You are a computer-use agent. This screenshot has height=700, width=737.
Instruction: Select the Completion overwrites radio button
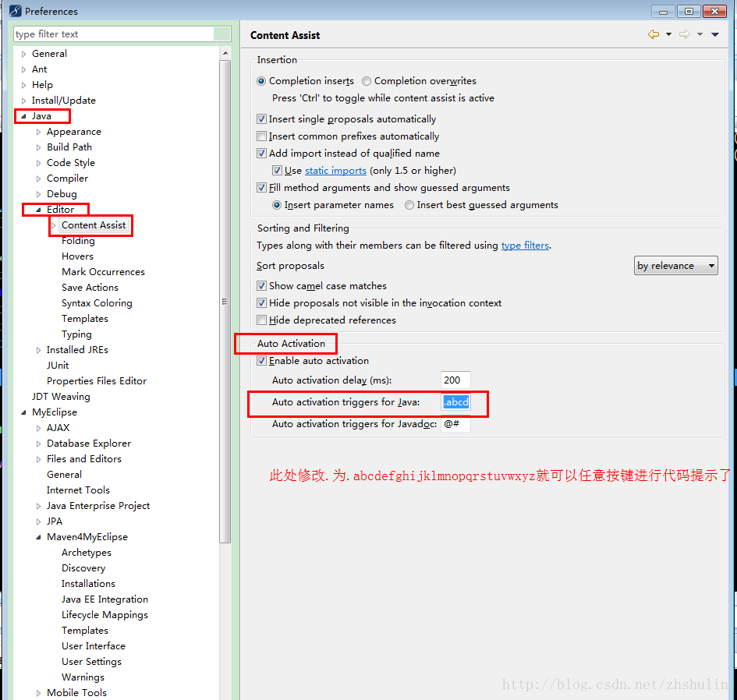[x=366, y=81]
